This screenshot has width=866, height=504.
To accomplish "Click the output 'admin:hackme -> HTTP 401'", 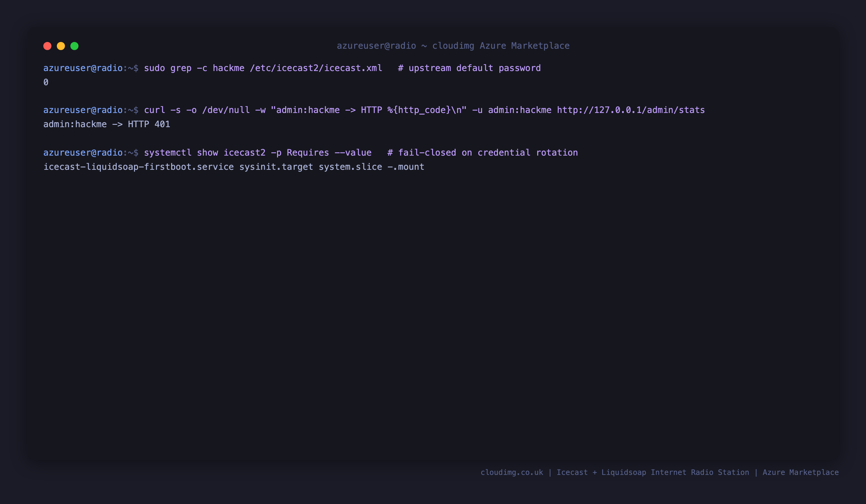I will pos(107,124).
